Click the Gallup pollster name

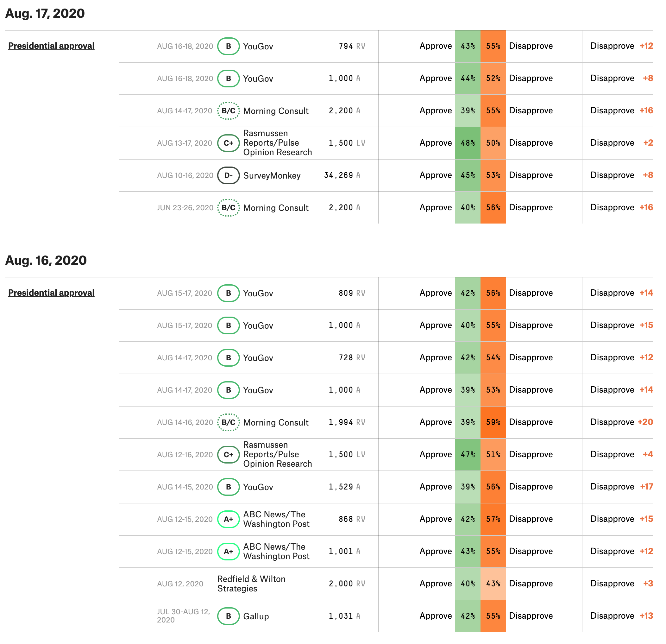tap(256, 616)
